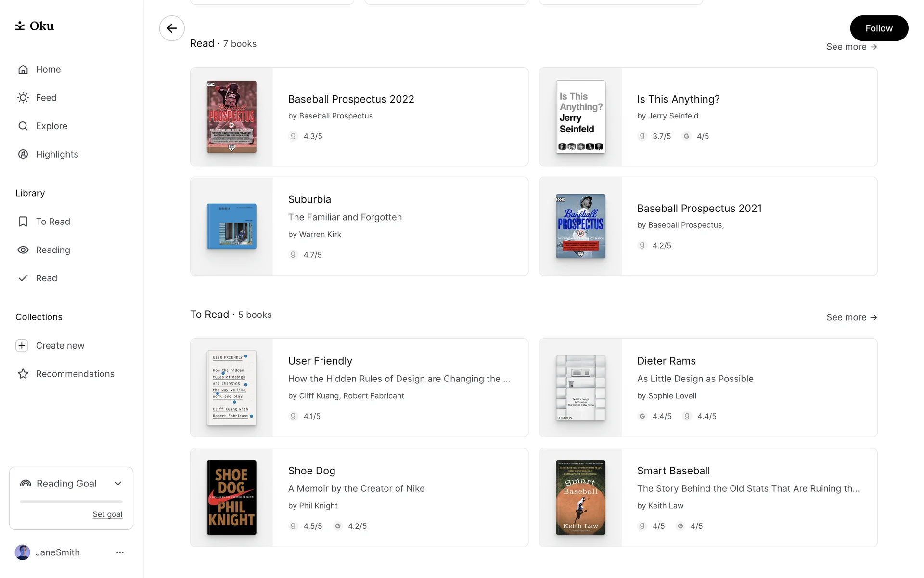Click the Reading Goal progress bar
924x578 pixels.
(x=71, y=502)
